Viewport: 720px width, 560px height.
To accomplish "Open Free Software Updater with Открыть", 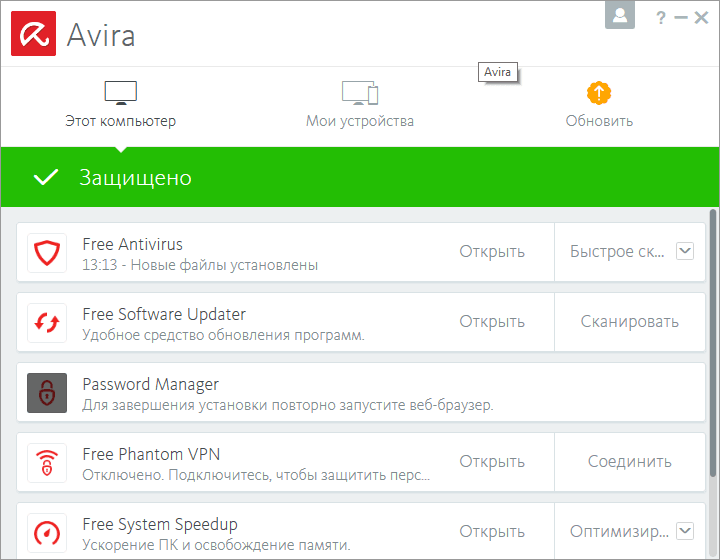I will (x=492, y=321).
